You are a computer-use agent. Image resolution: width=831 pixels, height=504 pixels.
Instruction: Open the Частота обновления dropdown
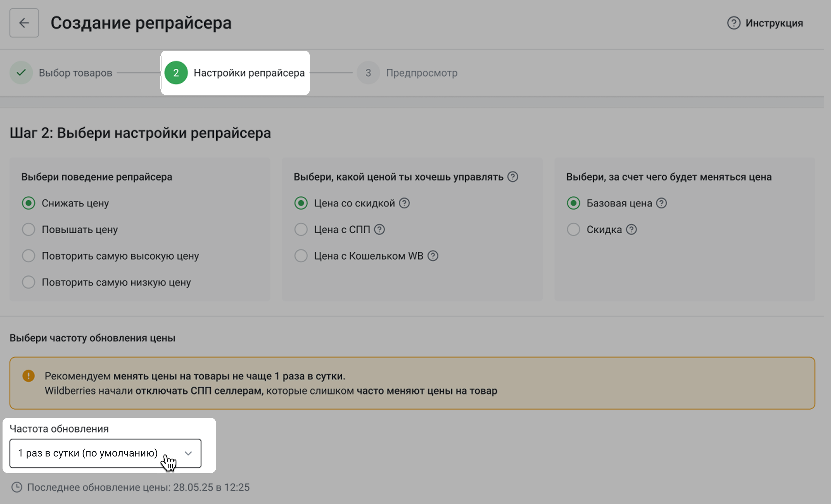pyautogui.click(x=105, y=453)
